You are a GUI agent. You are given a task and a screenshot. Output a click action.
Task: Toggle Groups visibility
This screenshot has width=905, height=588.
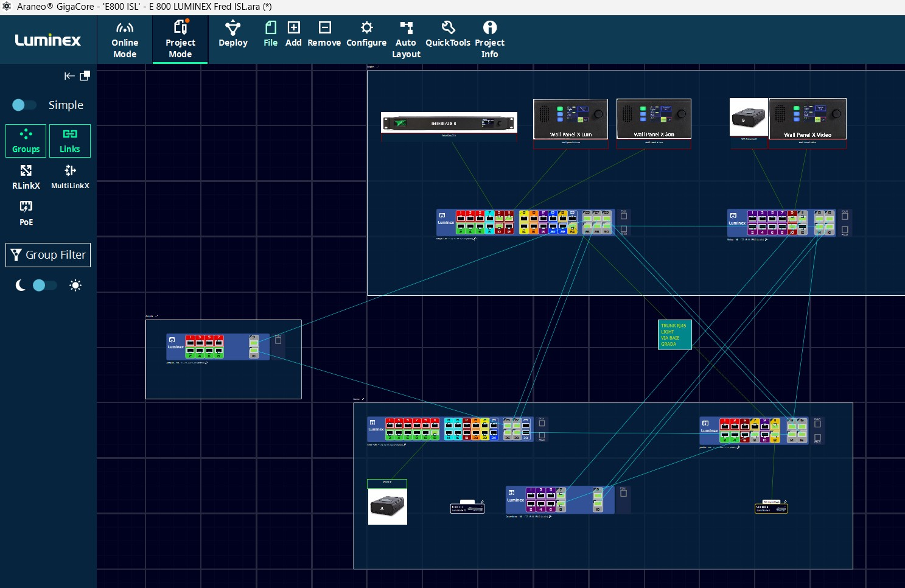click(x=26, y=141)
